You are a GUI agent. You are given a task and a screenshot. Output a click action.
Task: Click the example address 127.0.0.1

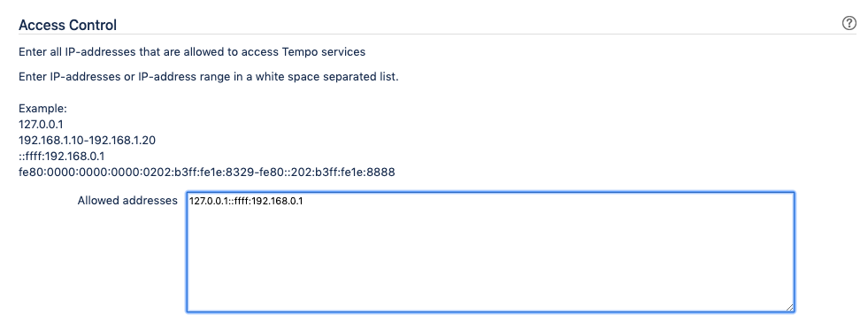pos(41,125)
